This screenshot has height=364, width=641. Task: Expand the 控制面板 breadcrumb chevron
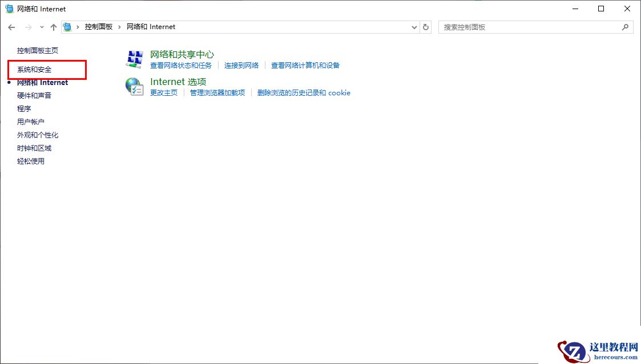[118, 26]
